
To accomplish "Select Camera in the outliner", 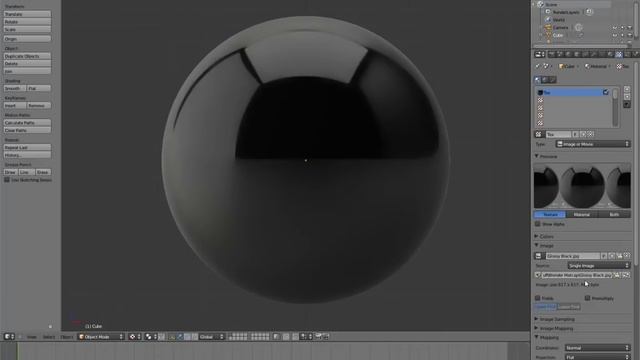I will (560, 27).
